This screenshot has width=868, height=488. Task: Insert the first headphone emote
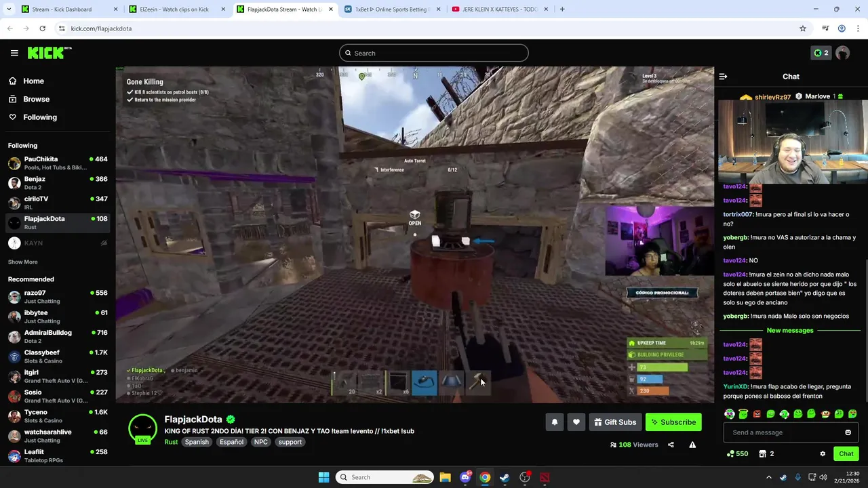pos(730,414)
